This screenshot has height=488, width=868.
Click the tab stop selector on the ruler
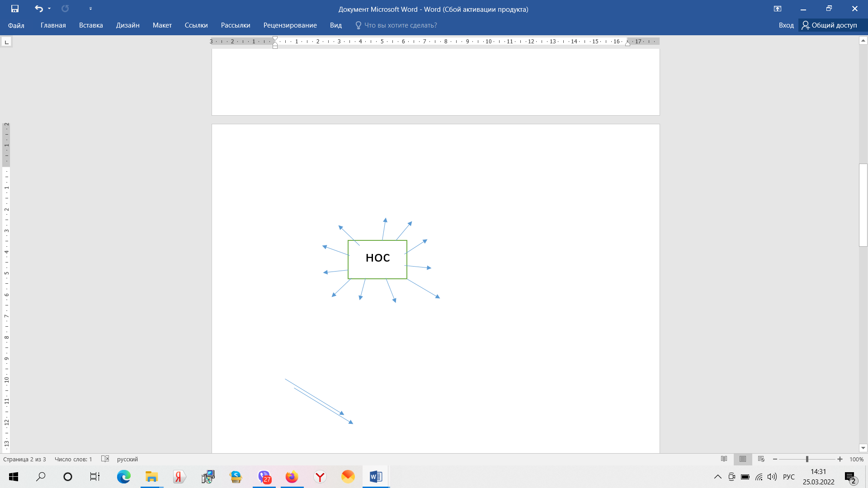pos(6,42)
